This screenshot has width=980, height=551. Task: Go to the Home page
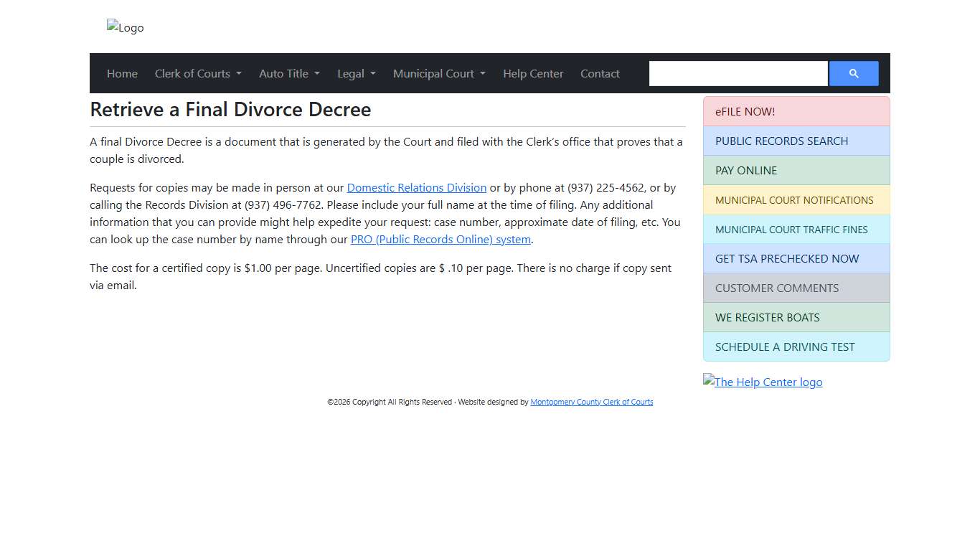point(122,73)
